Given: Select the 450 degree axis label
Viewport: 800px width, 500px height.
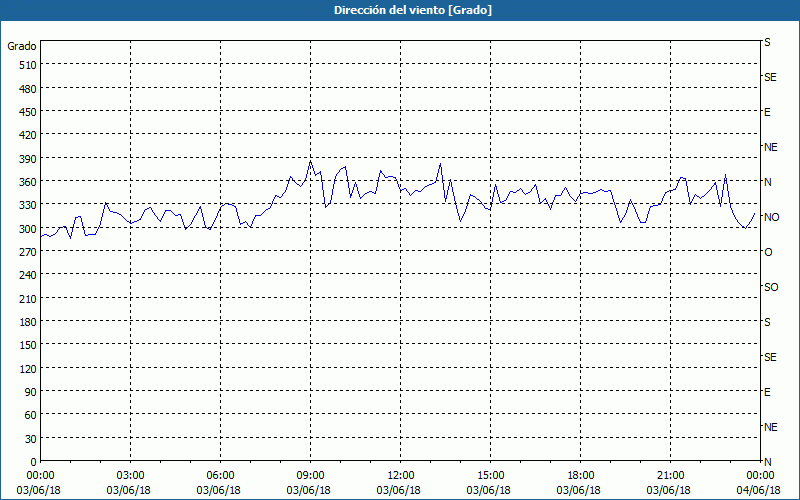Looking at the screenshot, I should (x=29, y=112).
